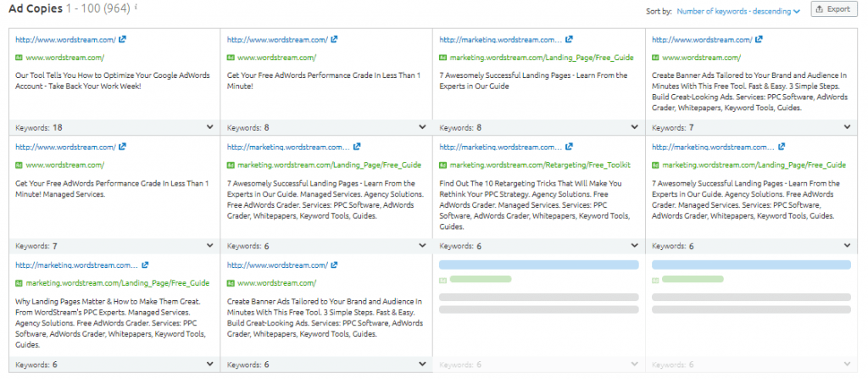
Task: Click green Ad badge of Retargeting/Free_Toolkit ad
Action: click(x=442, y=165)
